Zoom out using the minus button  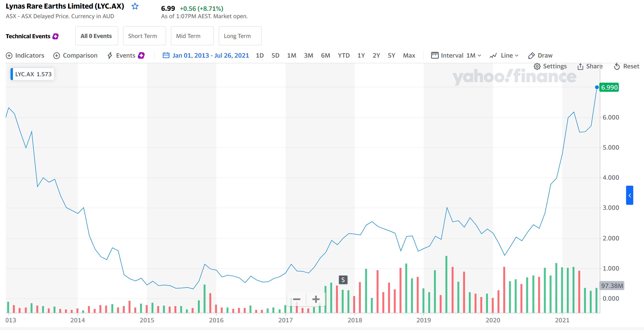[297, 299]
